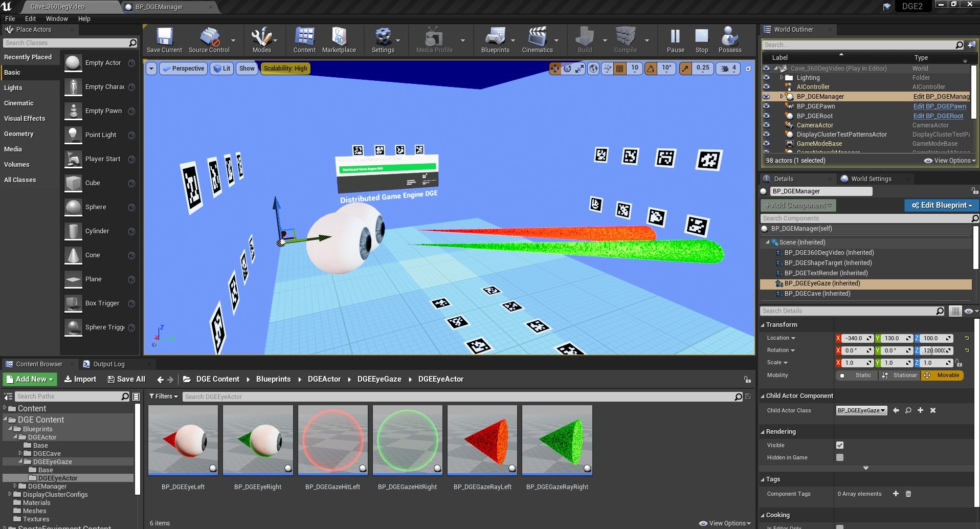This screenshot has height=529, width=980.
Task: Open the Marketplace toolbar icon
Action: point(339,40)
